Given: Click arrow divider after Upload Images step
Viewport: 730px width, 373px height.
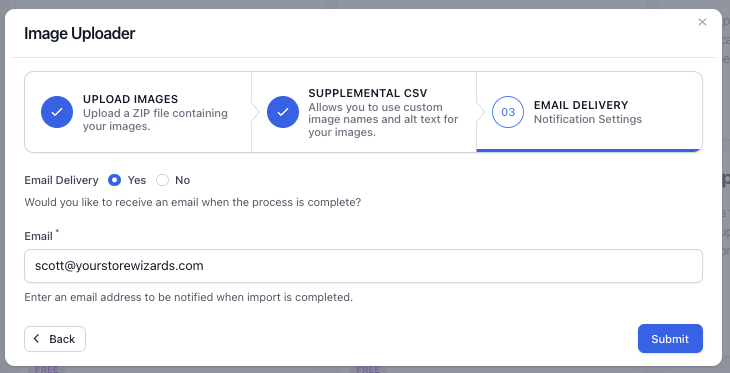Looking at the screenshot, I should [x=254, y=112].
